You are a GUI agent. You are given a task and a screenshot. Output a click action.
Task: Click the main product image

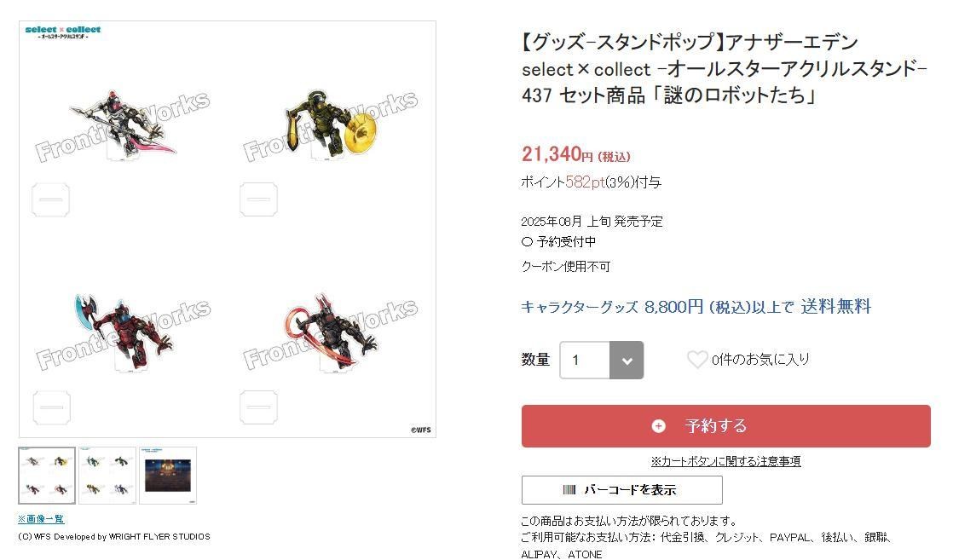[228, 229]
